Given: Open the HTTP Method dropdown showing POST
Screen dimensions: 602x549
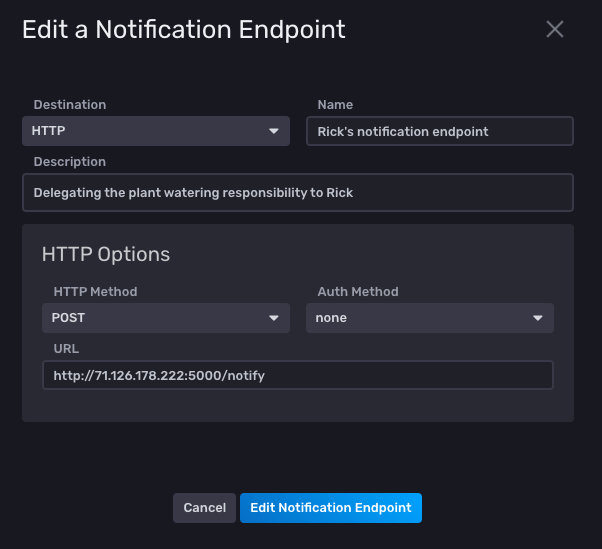Looking at the screenshot, I should [166, 318].
